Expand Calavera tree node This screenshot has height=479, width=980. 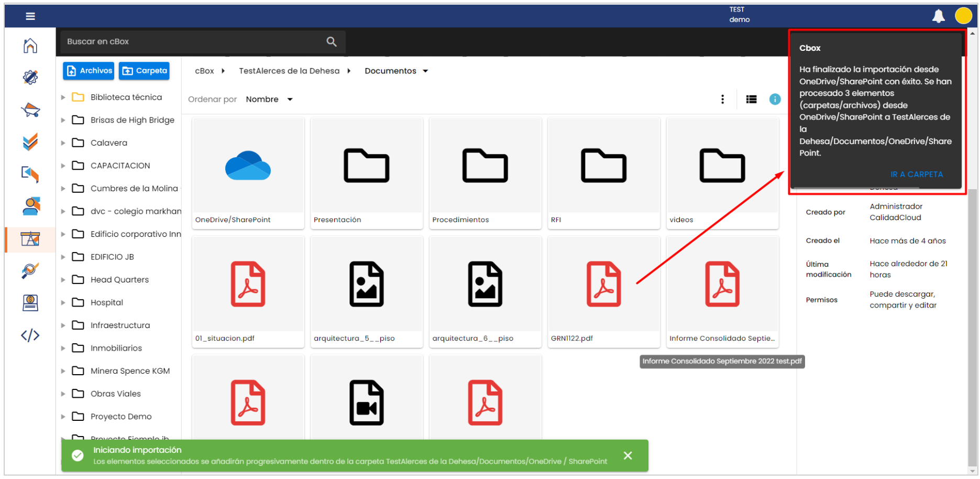(63, 143)
